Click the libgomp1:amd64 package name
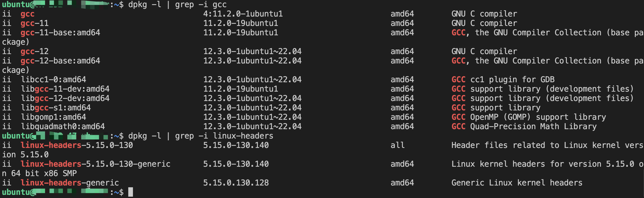The width and height of the screenshot is (644, 198). tap(53, 117)
